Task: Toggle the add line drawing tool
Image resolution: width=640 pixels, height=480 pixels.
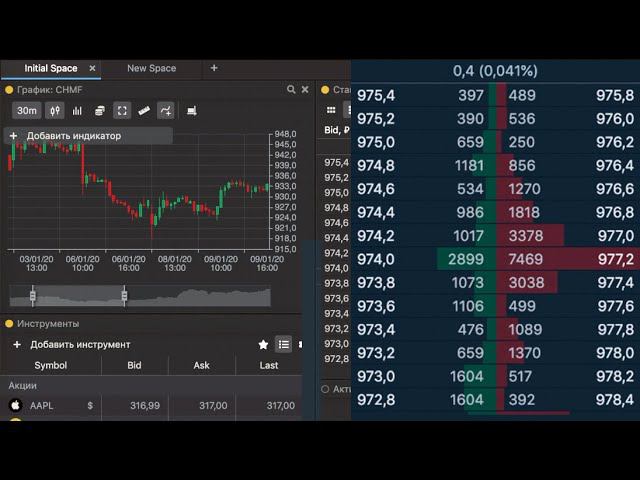Action: [166, 111]
